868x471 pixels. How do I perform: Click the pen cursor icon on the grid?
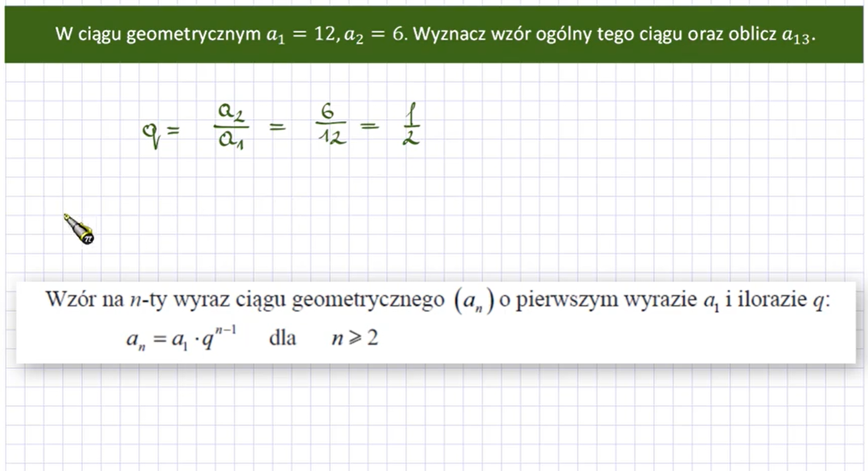pyautogui.click(x=79, y=229)
